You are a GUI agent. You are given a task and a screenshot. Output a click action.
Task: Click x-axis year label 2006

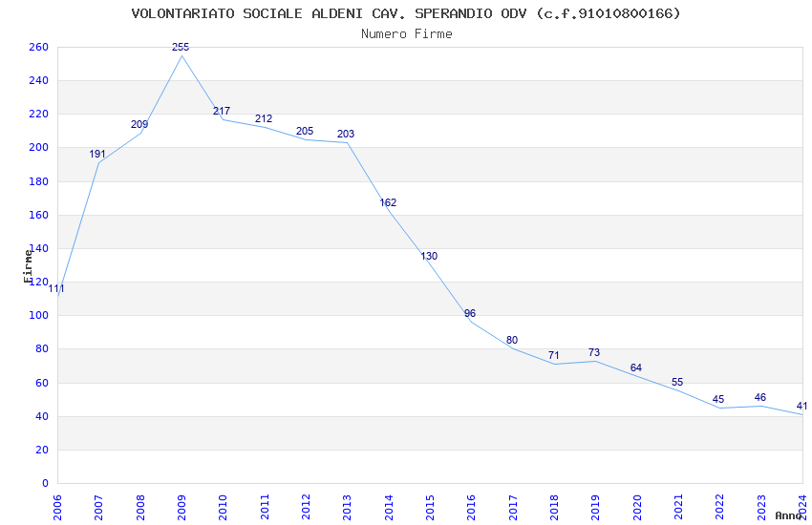pyautogui.click(x=57, y=507)
